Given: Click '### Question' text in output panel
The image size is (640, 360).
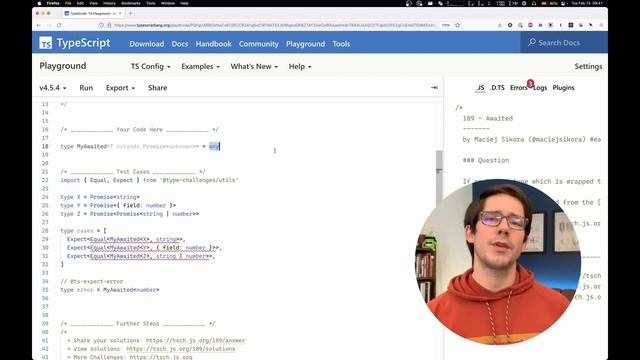Looking at the screenshot, I should (x=486, y=160).
